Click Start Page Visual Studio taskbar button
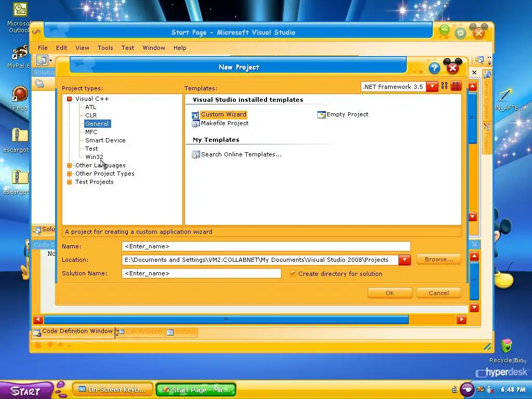 tap(196, 390)
